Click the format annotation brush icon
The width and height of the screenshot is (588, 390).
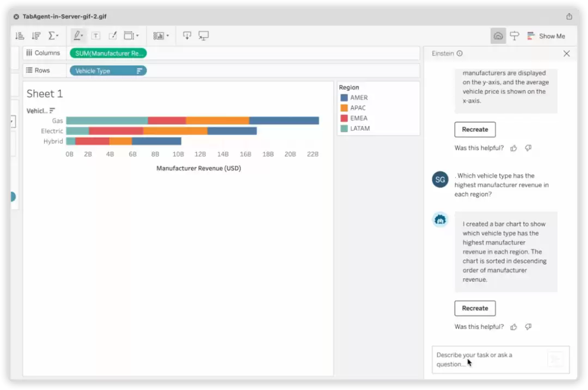point(113,35)
